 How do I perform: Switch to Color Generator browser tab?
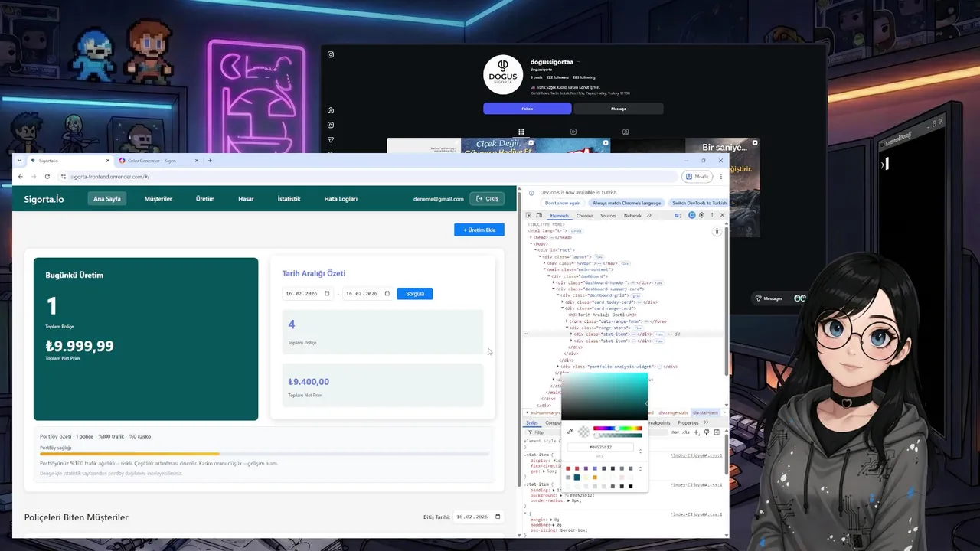click(157, 161)
